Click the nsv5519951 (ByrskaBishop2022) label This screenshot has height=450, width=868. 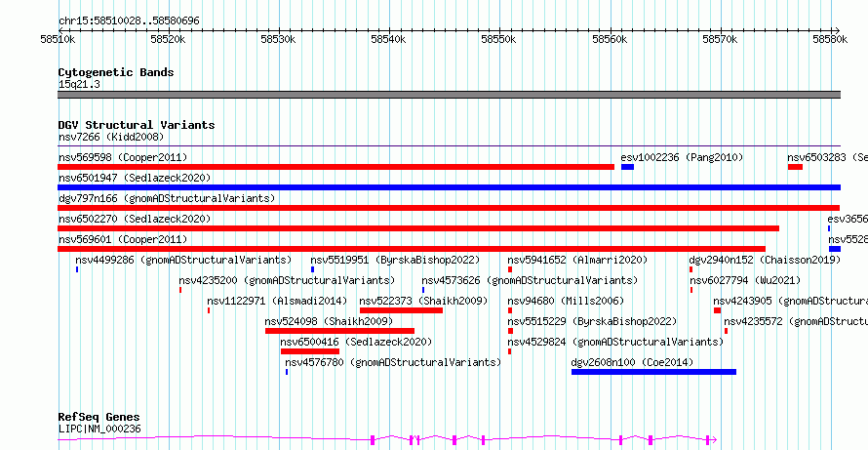pyautogui.click(x=395, y=260)
